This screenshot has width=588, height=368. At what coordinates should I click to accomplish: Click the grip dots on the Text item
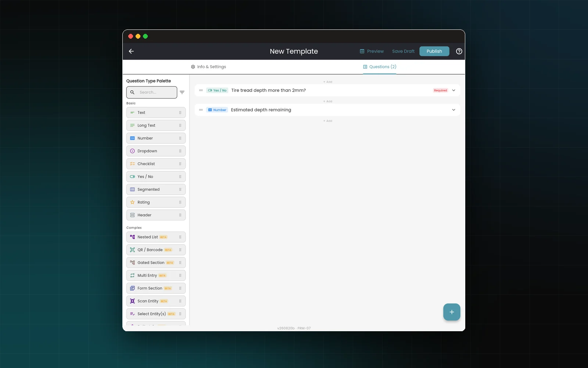tap(180, 113)
